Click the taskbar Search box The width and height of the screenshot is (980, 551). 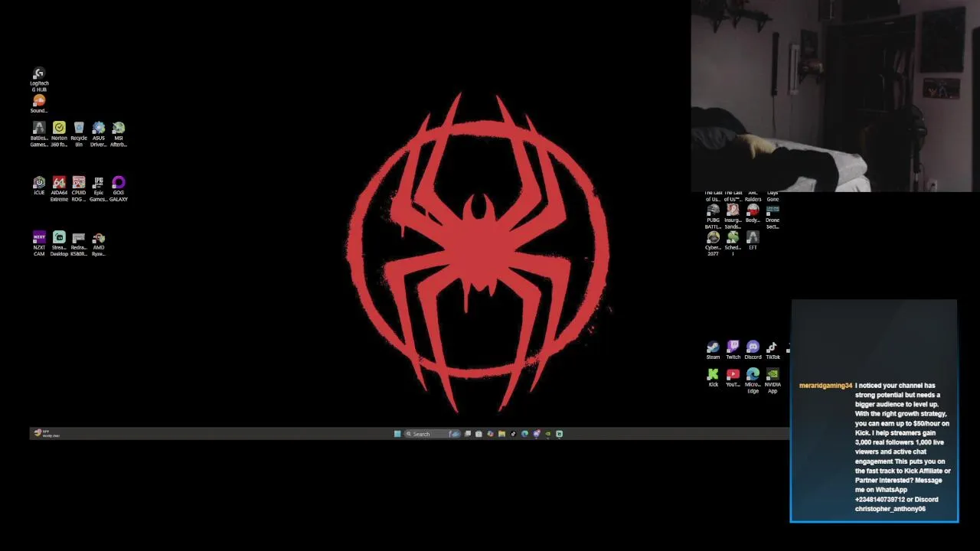click(433, 434)
